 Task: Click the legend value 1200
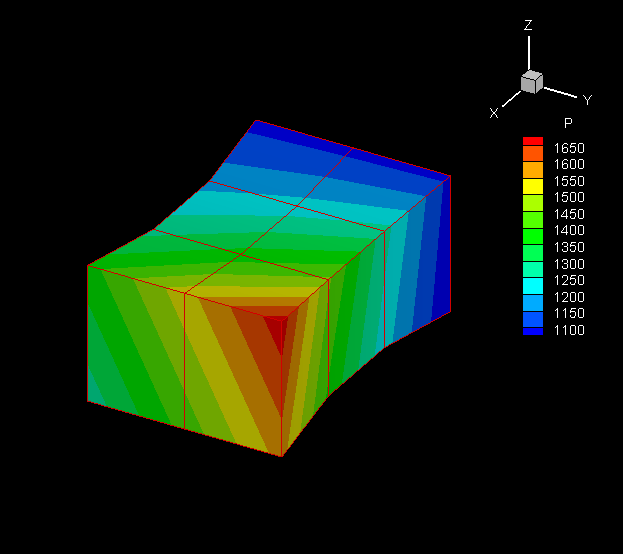point(569,297)
